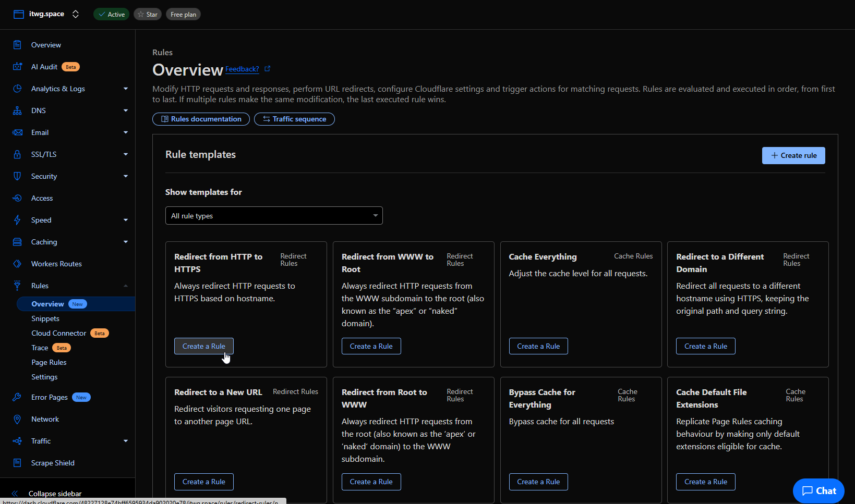Click Collapse sidebar label

[x=55, y=494]
